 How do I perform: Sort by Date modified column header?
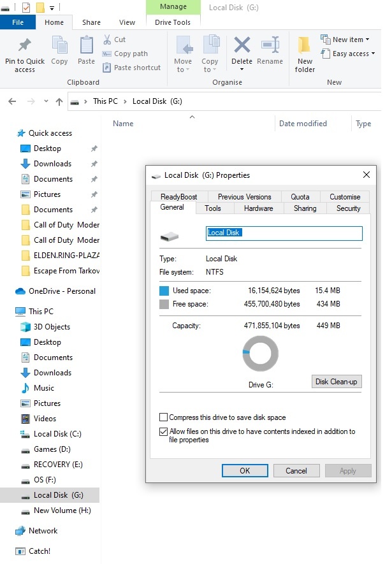pyautogui.click(x=303, y=124)
